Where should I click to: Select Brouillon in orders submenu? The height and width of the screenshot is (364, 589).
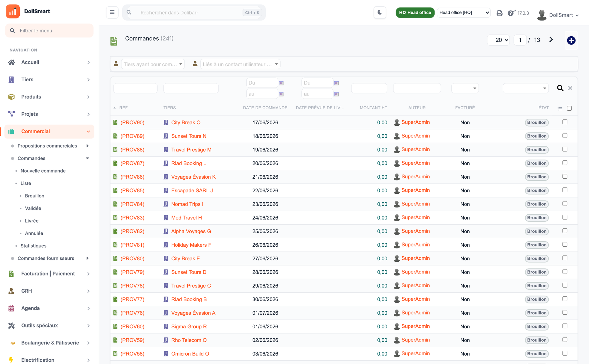(35, 196)
